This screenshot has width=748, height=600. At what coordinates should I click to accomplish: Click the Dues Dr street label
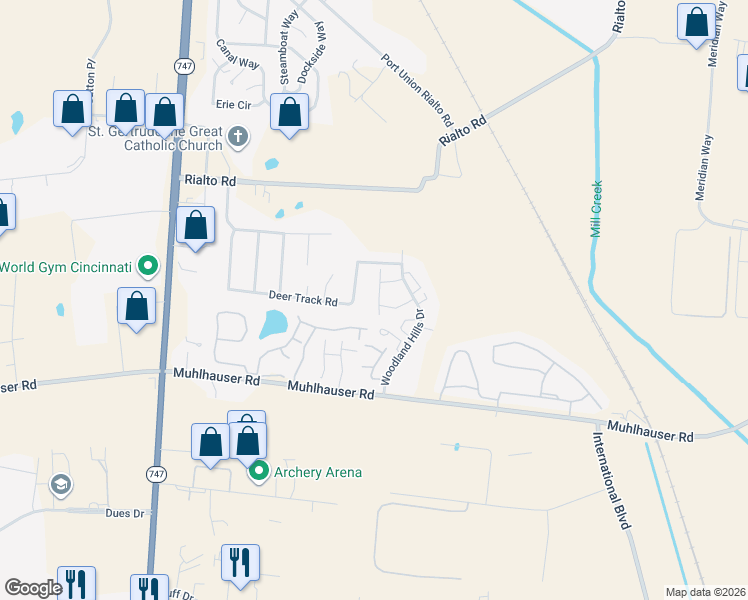click(x=125, y=513)
